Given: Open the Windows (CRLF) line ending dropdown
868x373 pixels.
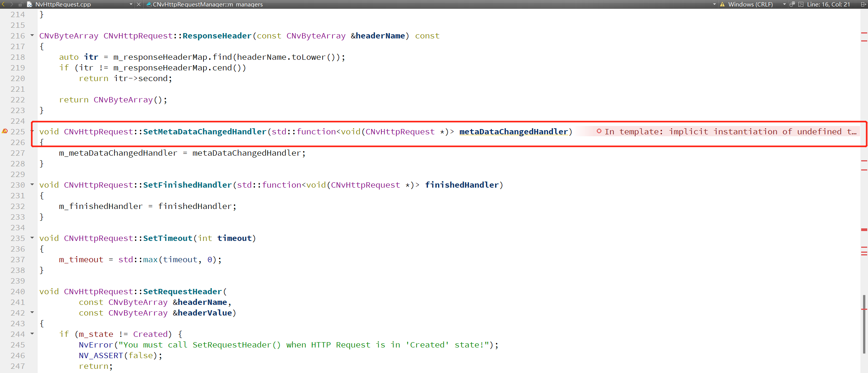Looking at the screenshot, I should tap(784, 4).
